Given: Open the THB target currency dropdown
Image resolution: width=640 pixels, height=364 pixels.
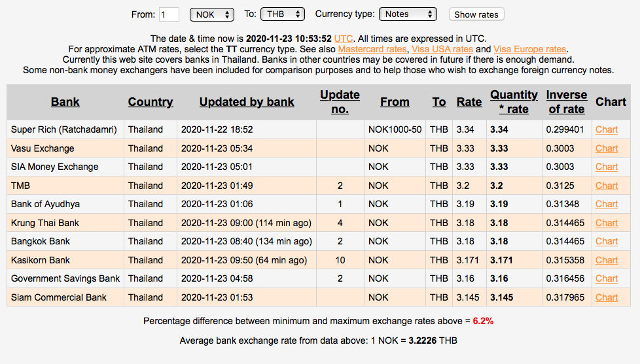Looking at the screenshot, I should click(282, 14).
